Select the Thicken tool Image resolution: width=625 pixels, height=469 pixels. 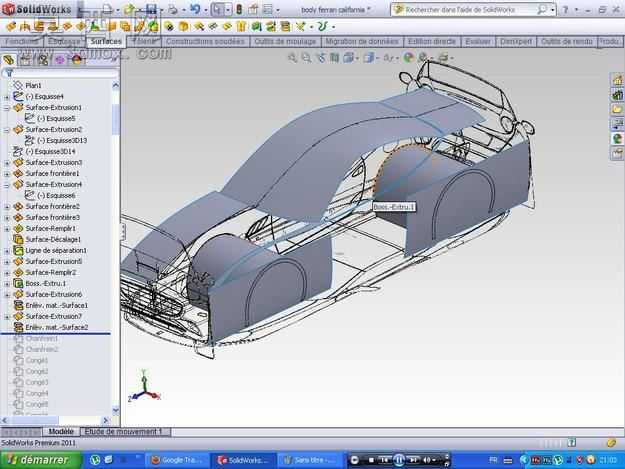[x=256, y=27]
